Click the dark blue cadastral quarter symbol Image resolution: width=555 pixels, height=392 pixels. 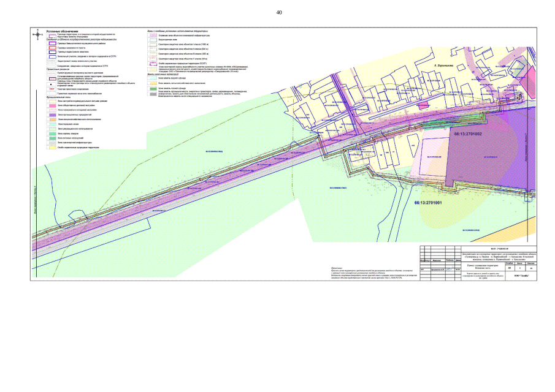click(x=52, y=52)
